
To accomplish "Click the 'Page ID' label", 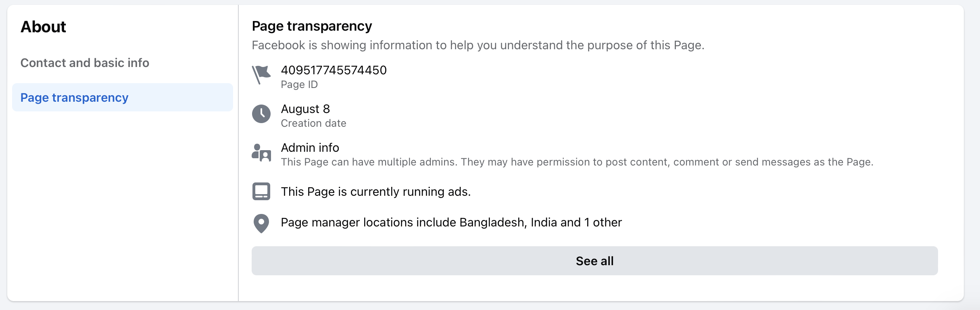I will pos(299,85).
